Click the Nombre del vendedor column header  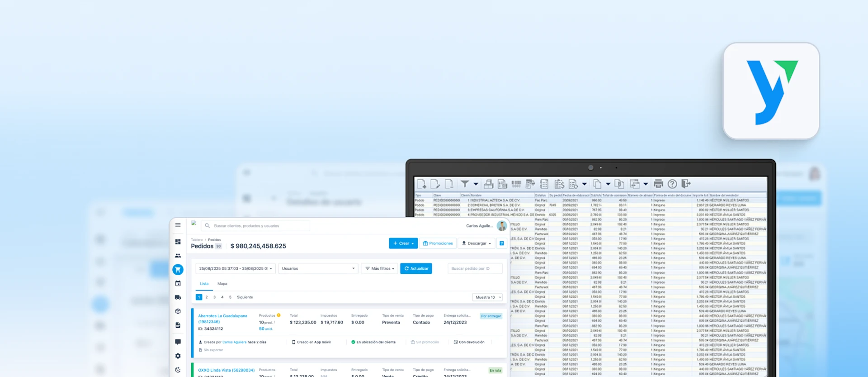pos(737,196)
